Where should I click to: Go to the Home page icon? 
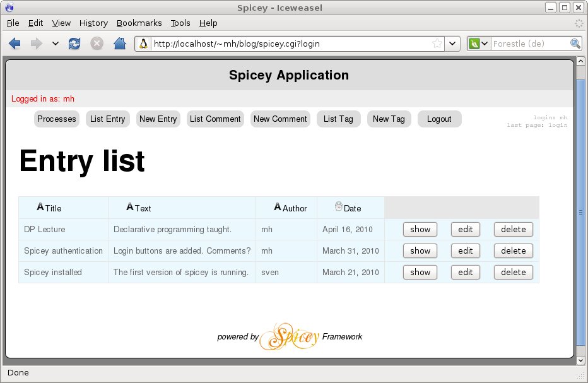click(x=120, y=44)
